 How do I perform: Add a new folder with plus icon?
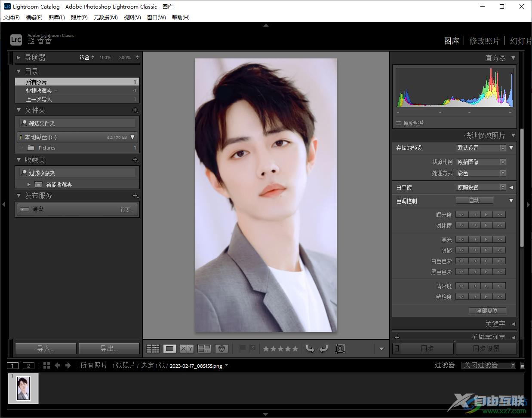click(x=135, y=110)
